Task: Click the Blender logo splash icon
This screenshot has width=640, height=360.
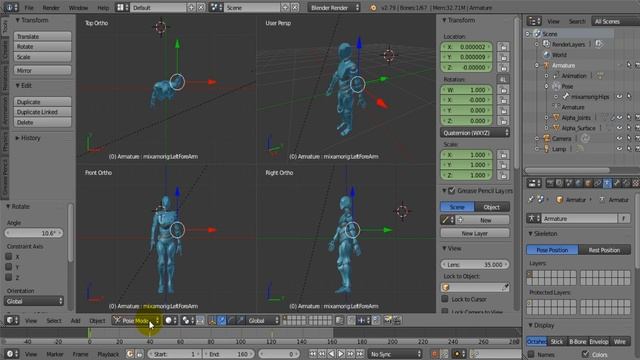Action: click(x=373, y=7)
